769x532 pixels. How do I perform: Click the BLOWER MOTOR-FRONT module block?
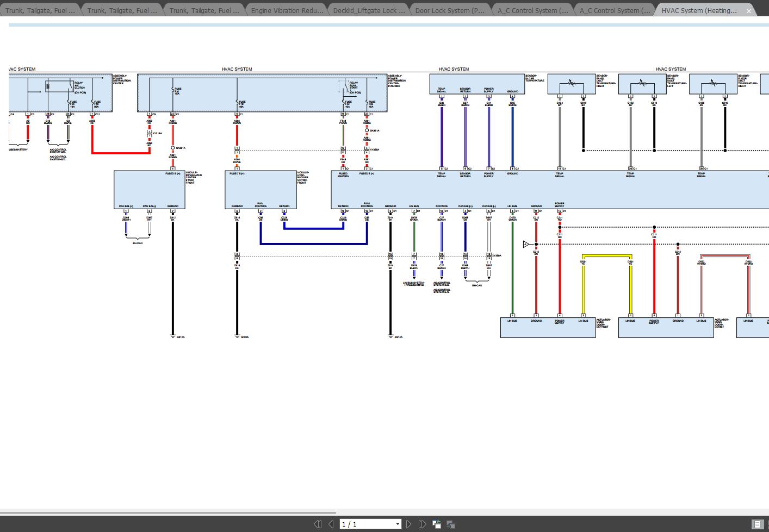click(260, 190)
